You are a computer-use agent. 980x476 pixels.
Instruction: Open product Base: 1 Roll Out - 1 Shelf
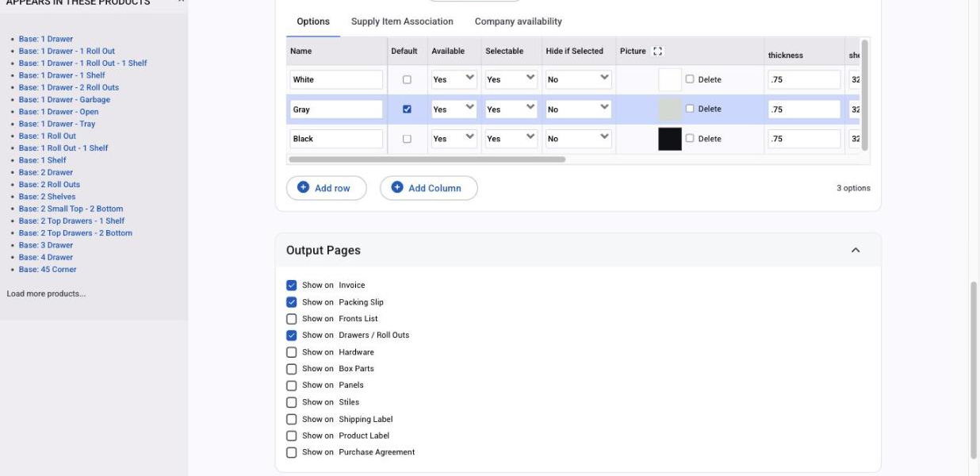63,148
